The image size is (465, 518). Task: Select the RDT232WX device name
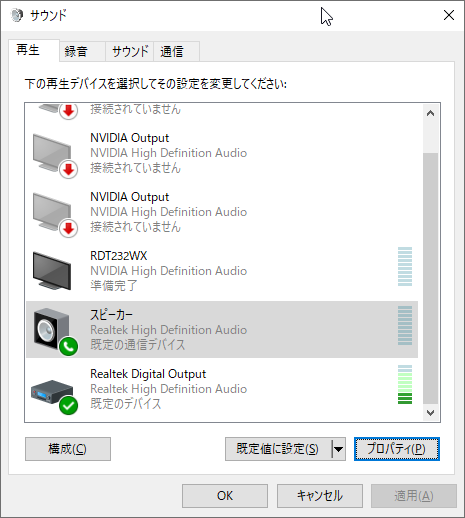119,256
